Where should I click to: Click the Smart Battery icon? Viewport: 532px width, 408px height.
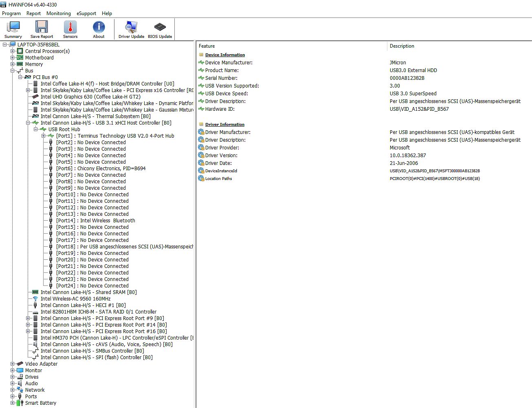coord(20,403)
